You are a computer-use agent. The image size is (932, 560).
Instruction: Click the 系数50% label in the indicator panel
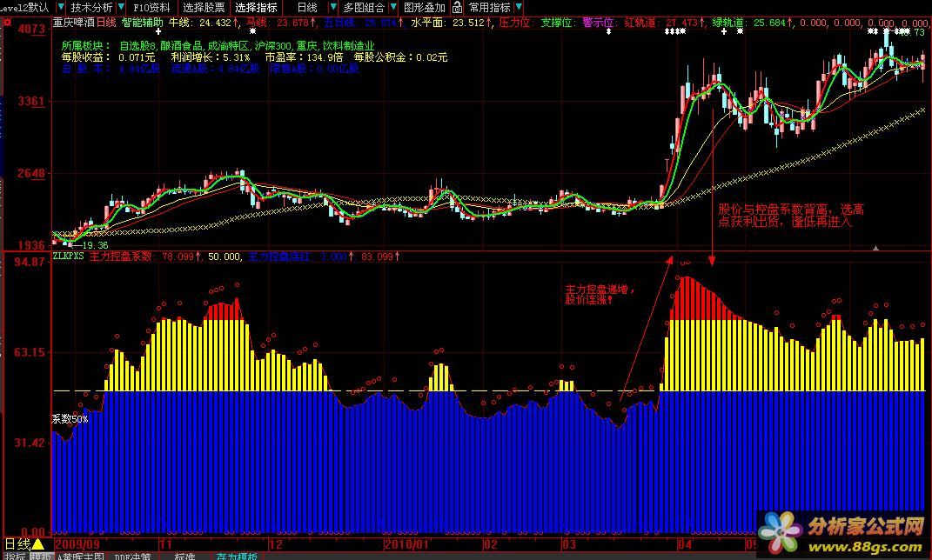[70, 418]
